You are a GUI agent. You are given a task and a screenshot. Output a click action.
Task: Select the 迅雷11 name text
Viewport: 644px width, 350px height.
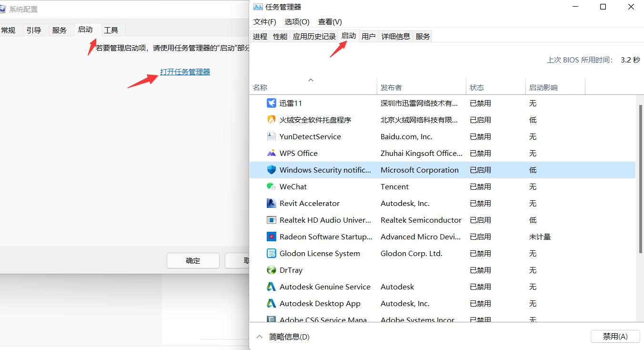coord(291,103)
